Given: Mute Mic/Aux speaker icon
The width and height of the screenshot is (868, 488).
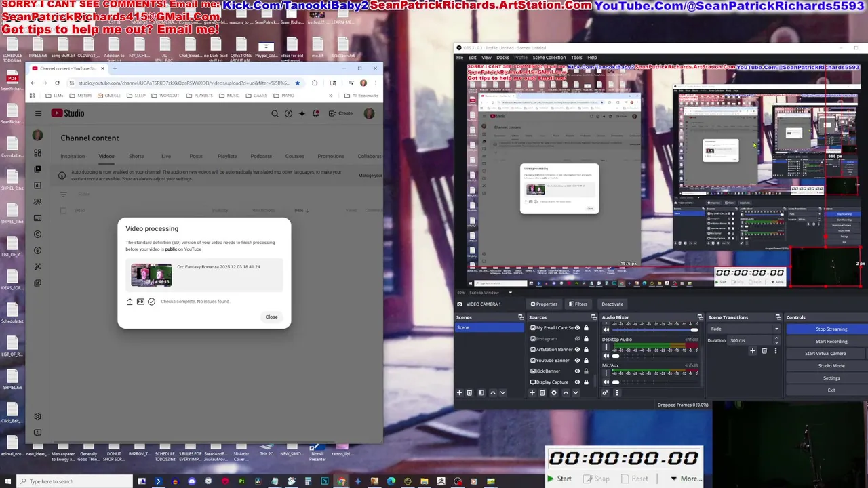Looking at the screenshot, I should [x=606, y=382].
